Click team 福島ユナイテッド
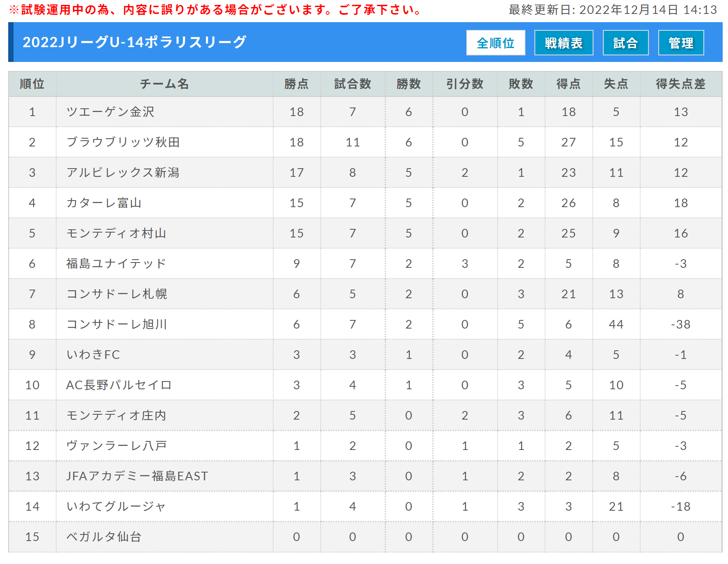The height and width of the screenshot is (564, 728). pos(116,264)
